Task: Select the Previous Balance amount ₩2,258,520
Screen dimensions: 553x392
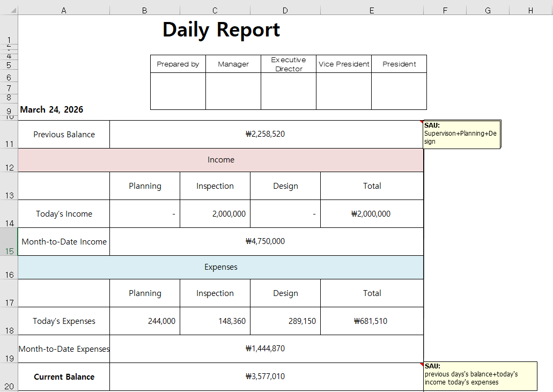Action: tap(266, 135)
